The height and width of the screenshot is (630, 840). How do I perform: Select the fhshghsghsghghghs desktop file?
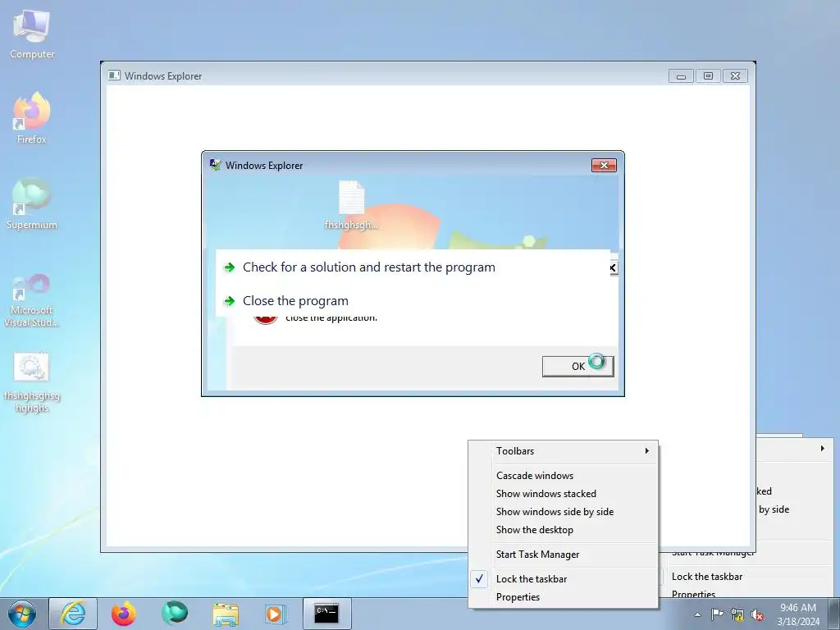coord(32,383)
